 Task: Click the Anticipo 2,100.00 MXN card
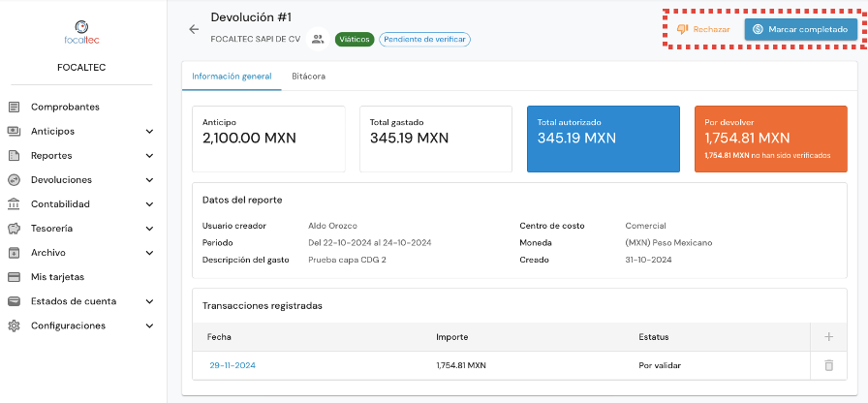tap(268, 139)
